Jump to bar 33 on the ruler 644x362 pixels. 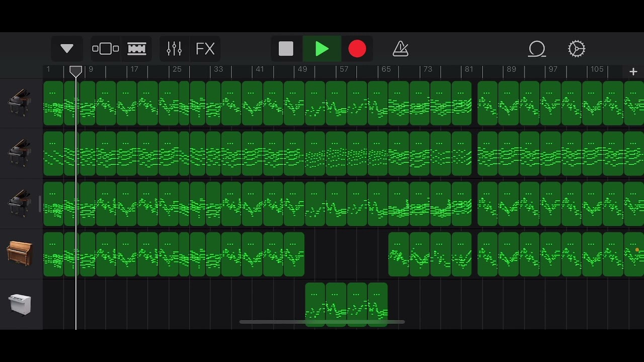pyautogui.click(x=218, y=69)
